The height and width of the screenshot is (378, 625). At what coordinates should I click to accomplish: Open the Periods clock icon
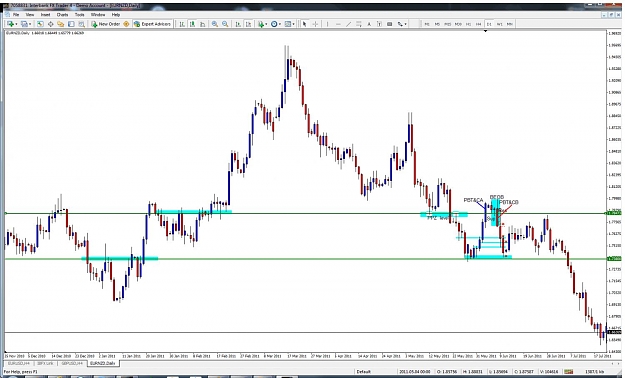[x=274, y=24]
